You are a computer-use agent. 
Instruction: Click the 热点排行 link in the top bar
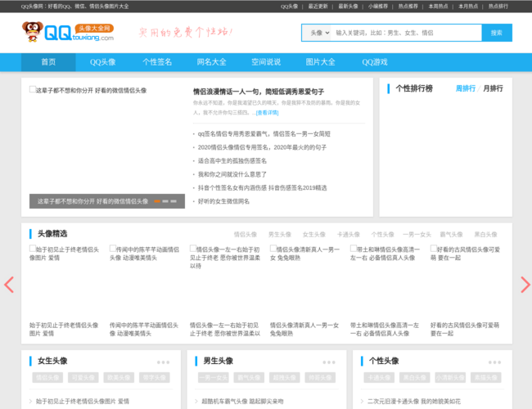coord(498,6)
